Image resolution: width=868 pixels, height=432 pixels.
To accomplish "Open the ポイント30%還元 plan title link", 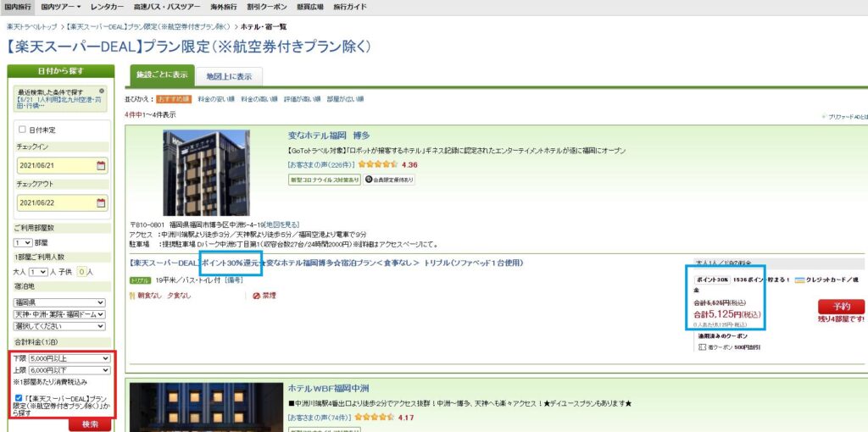I will pyautogui.click(x=326, y=263).
